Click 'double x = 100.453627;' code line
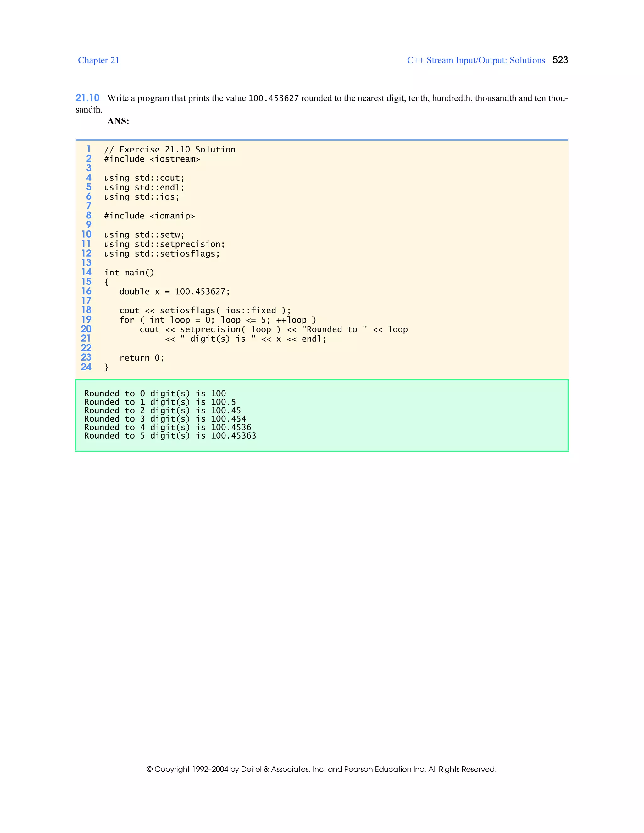This screenshot has width=644, height=833. click(x=175, y=292)
